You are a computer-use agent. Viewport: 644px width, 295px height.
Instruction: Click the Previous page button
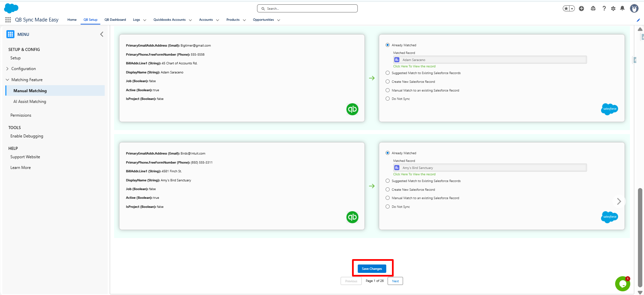point(351,281)
